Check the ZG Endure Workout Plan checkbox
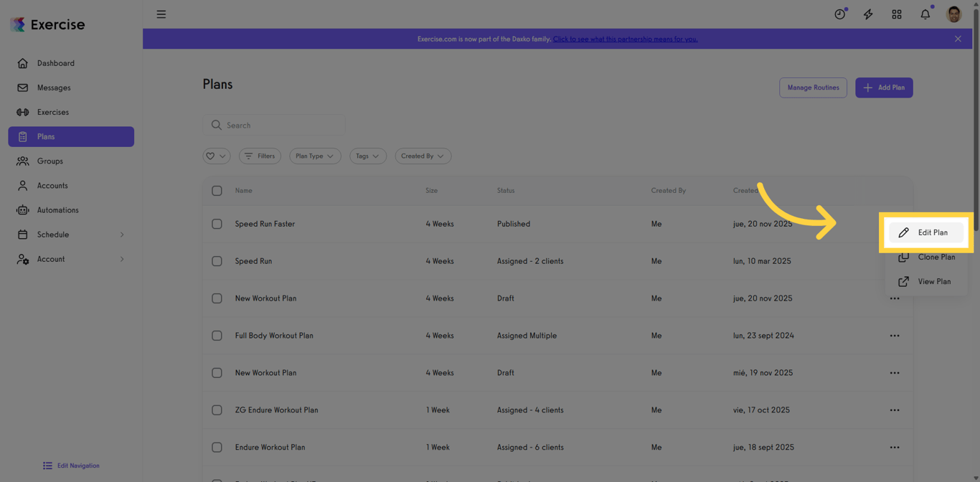The height and width of the screenshot is (482, 980). click(217, 410)
